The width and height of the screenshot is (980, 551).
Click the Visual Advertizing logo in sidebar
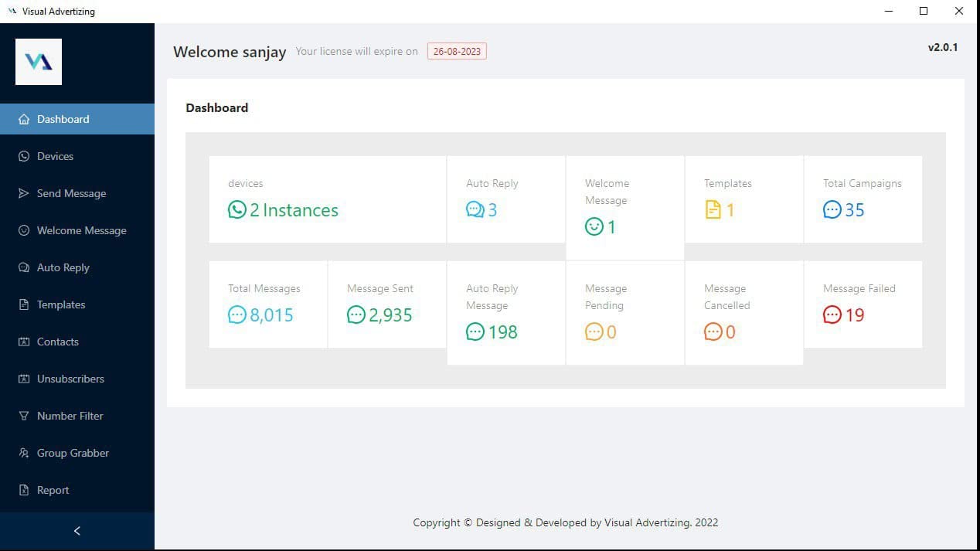coord(39,62)
